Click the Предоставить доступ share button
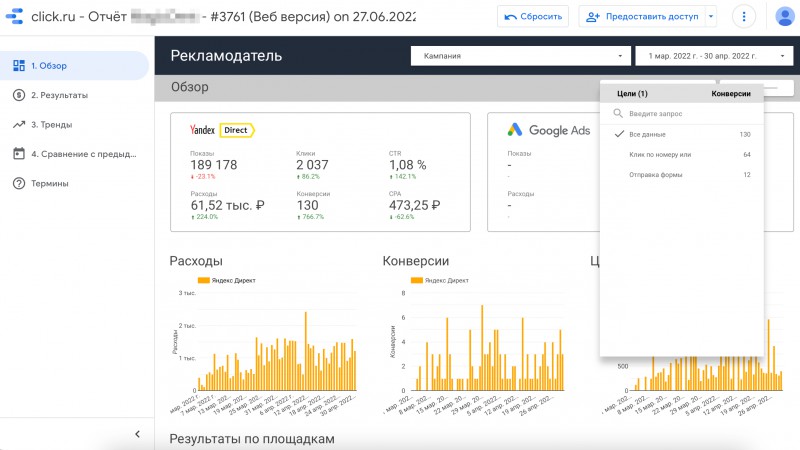The width and height of the screenshot is (800, 450). tap(642, 16)
